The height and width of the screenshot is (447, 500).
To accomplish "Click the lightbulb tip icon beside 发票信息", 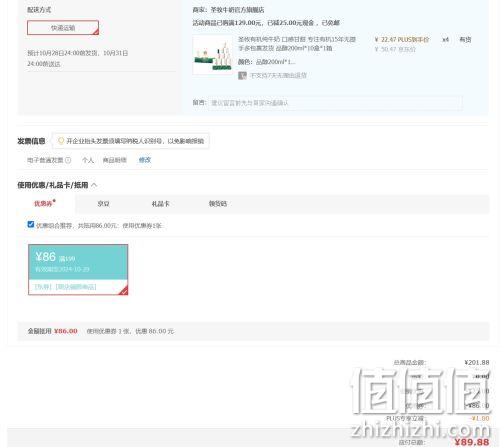I will [x=61, y=141].
